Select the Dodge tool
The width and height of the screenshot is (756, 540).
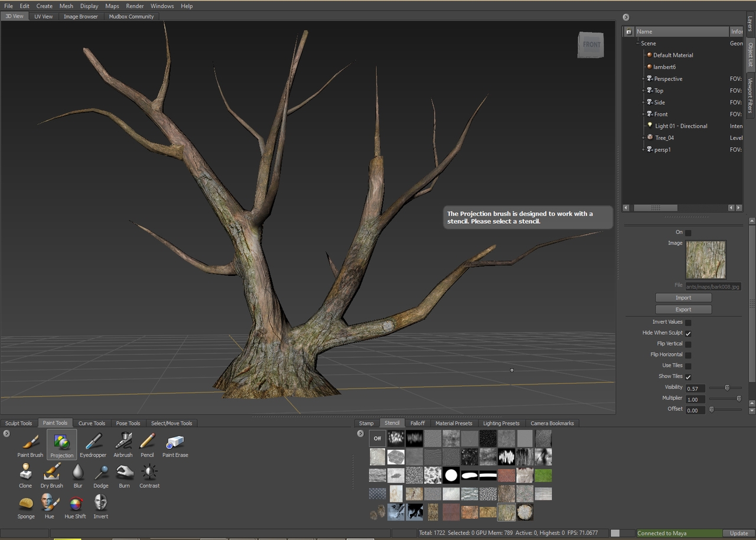(101, 476)
